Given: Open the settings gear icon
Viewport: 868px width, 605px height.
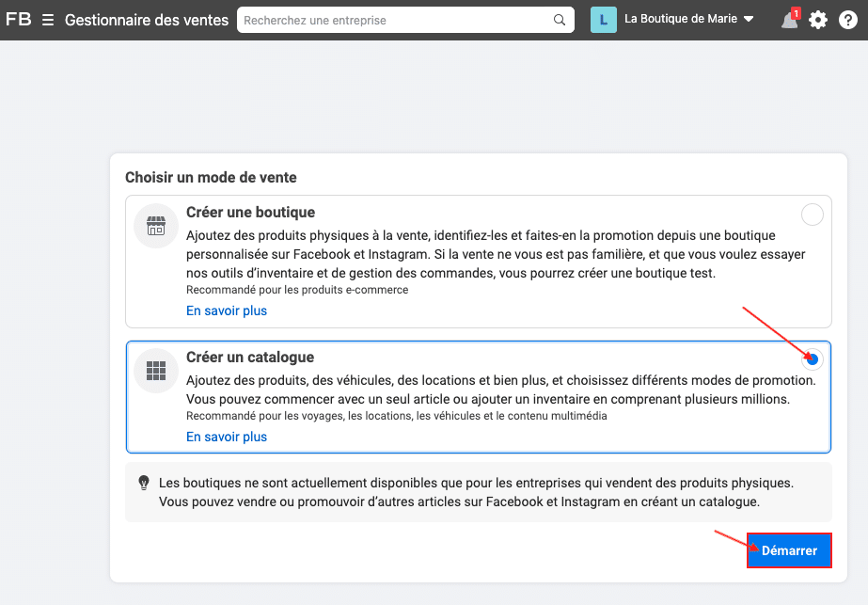Looking at the screenshot, I should [x=817, y=20].
